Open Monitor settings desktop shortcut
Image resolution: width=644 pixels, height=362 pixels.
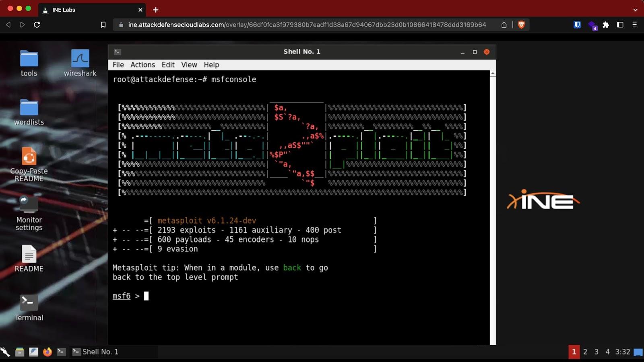pyautogui.click(x=29, y=213)
